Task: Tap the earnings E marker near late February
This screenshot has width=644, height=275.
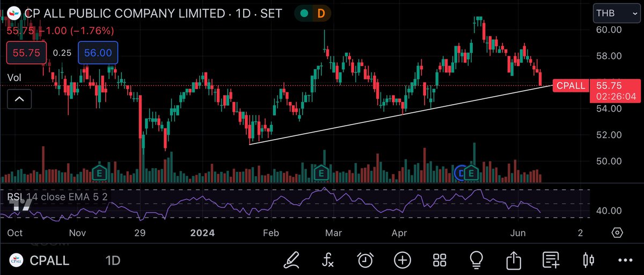Action: coord(321,173)
